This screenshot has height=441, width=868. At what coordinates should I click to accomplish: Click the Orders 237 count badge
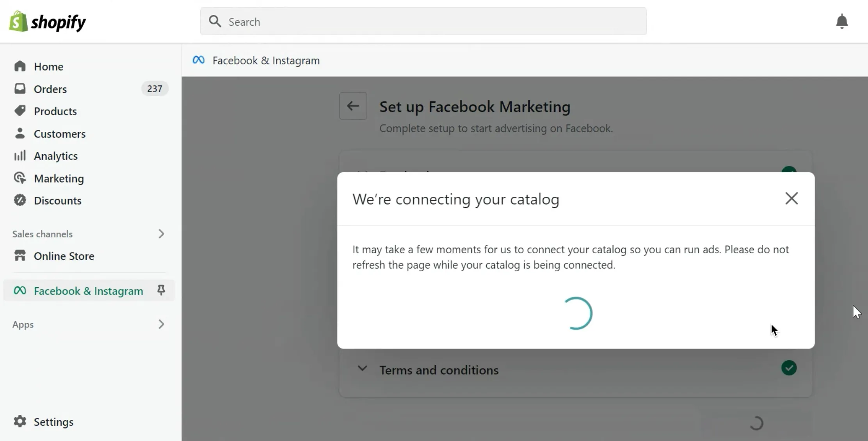click(x=155, y=89)
